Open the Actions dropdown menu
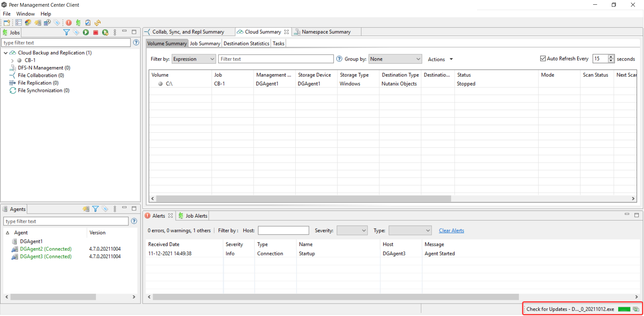The width and height of the screenshot is (644, 316). coord(440,59)
